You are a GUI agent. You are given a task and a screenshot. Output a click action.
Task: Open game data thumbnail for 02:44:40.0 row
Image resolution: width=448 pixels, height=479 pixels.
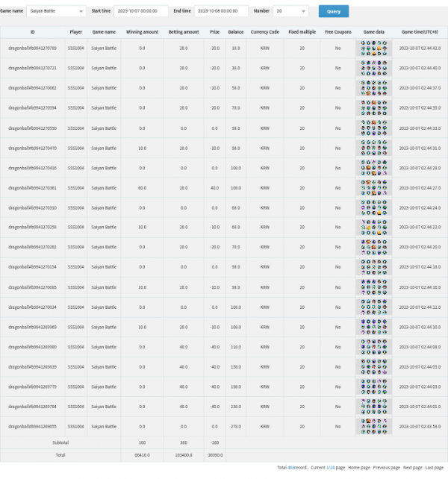(373, 68)
